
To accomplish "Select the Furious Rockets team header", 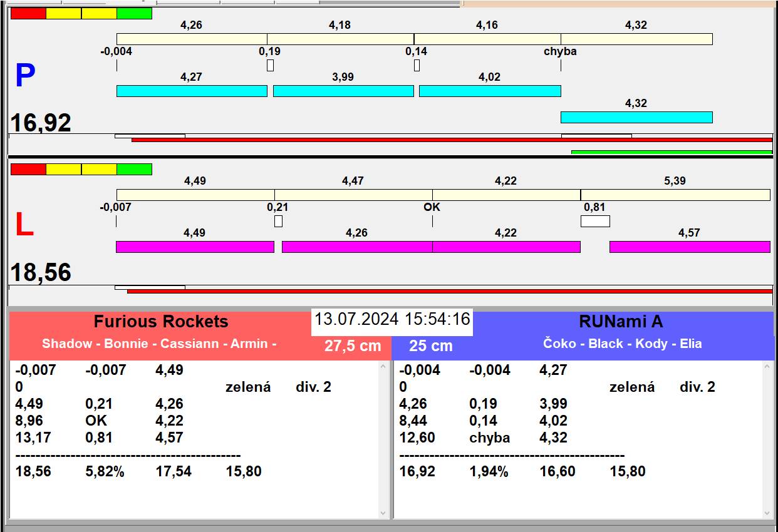I will pos(161,322).
